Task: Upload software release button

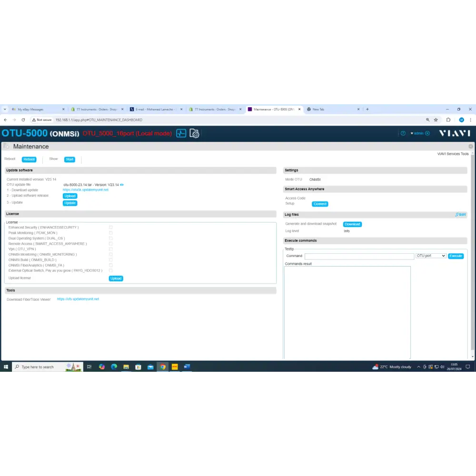Action: 70,196
